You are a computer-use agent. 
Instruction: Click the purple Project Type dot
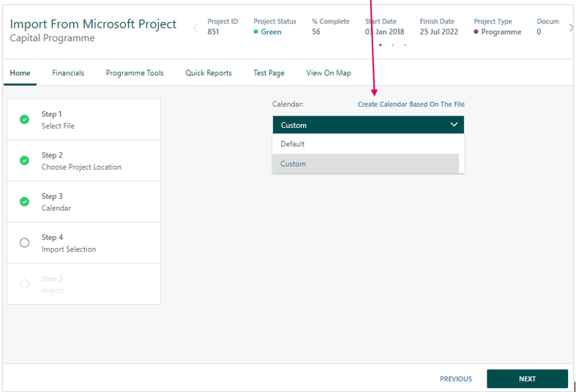click(476, 32)
